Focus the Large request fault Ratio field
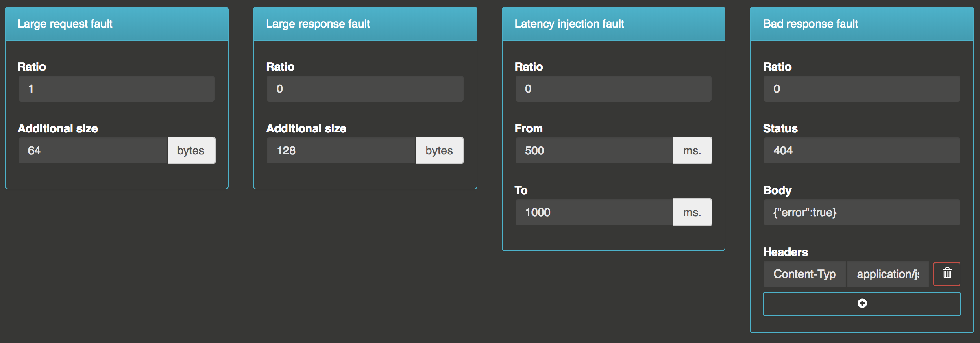 click(116, 89)
